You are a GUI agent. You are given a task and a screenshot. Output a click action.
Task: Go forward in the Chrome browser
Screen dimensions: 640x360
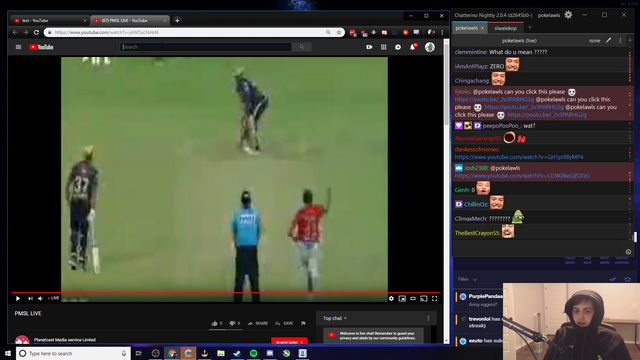click(25, 32)
